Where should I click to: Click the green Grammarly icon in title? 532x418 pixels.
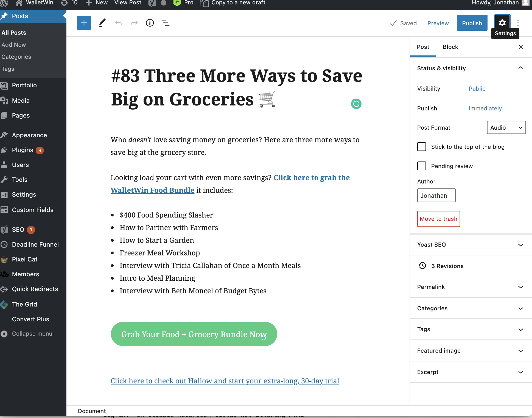point(356,104)
